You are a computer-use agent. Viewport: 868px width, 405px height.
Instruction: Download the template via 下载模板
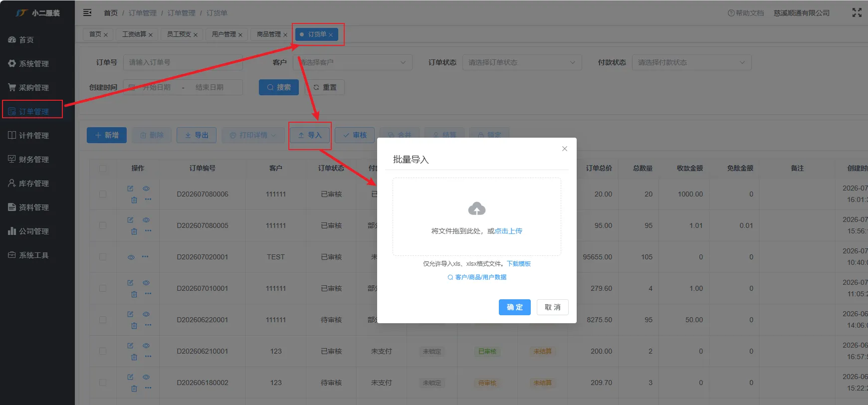point(519,264)
